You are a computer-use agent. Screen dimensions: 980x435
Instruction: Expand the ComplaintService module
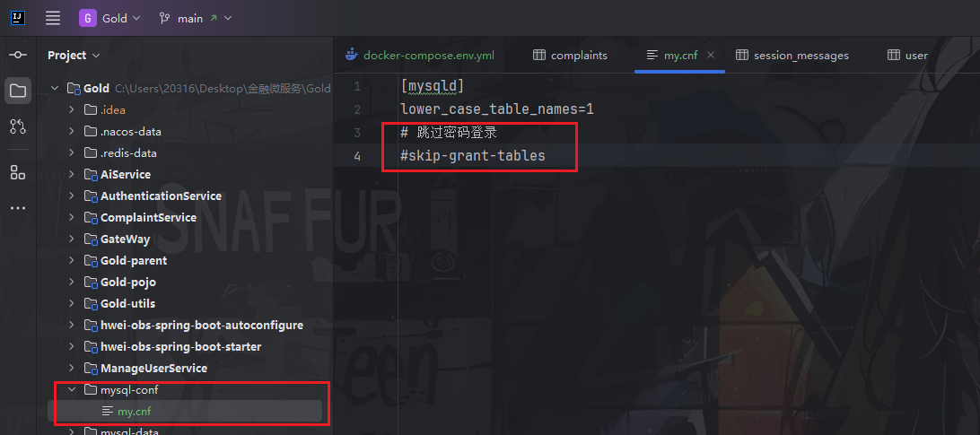click(x=72, y=217)
